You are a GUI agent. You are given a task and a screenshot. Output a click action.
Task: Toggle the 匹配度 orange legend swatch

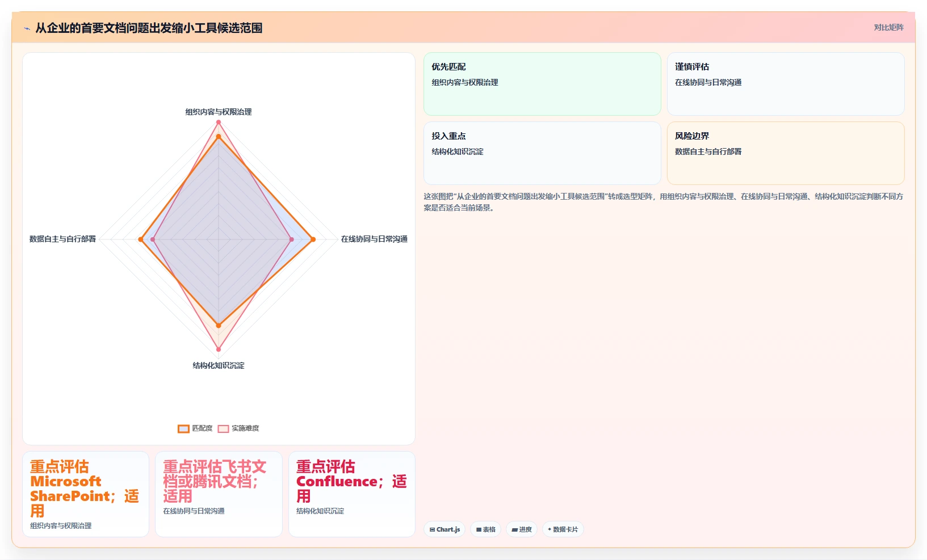(x=183, y=428)
